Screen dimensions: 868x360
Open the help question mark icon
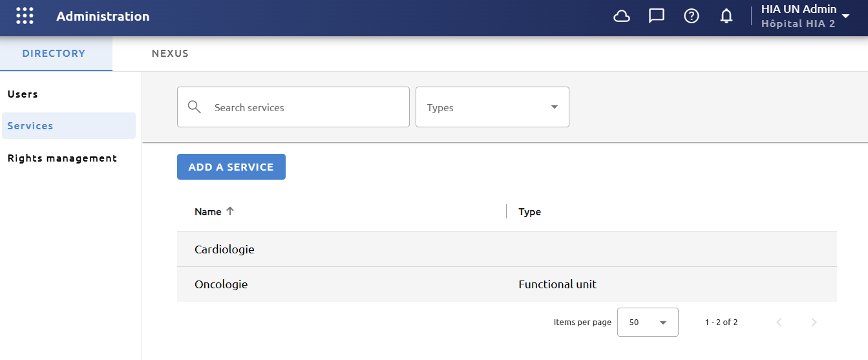pos(692,16)
